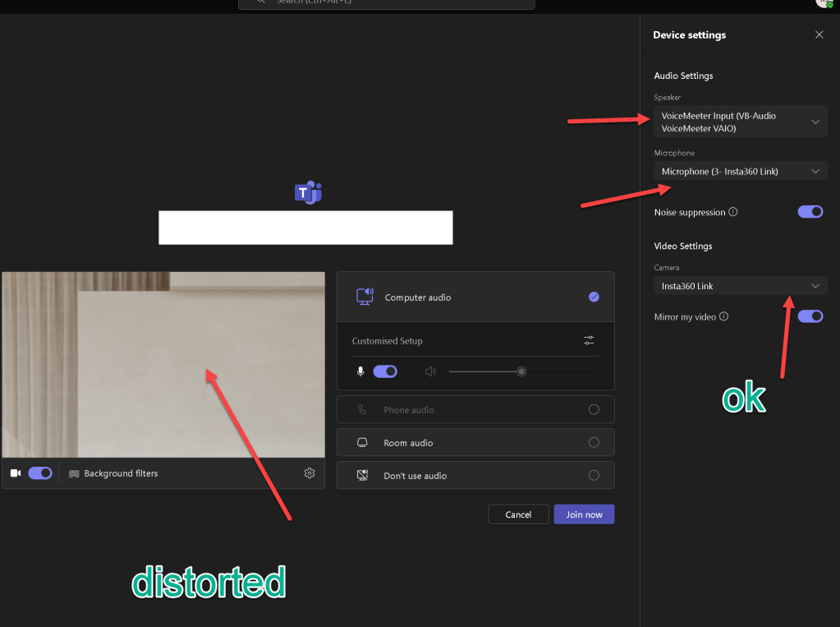840x627 pixels.
Task: Click the Computer audio monitor icon
Action: pos(365,297)
